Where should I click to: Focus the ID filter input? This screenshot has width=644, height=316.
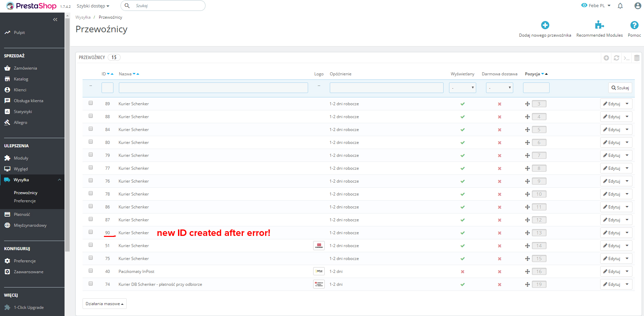tap(107, 88)
